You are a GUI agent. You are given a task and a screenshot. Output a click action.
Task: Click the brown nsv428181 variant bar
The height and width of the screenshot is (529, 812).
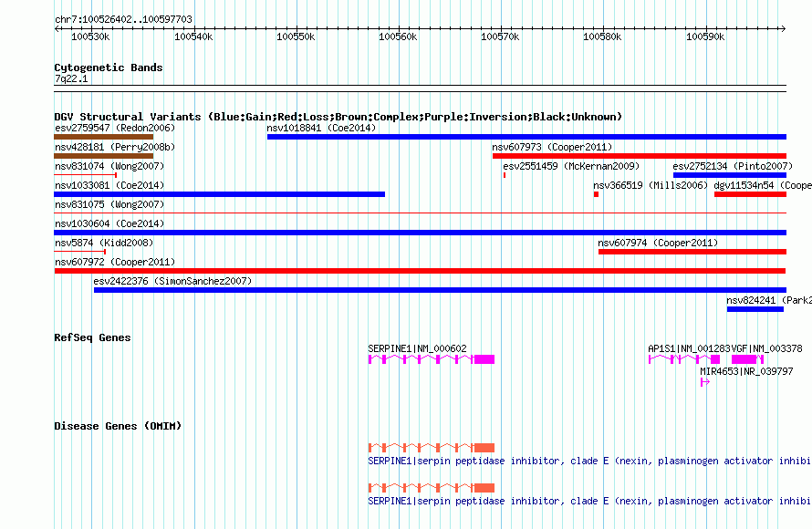pyautogui.click(x=104, y=156)
